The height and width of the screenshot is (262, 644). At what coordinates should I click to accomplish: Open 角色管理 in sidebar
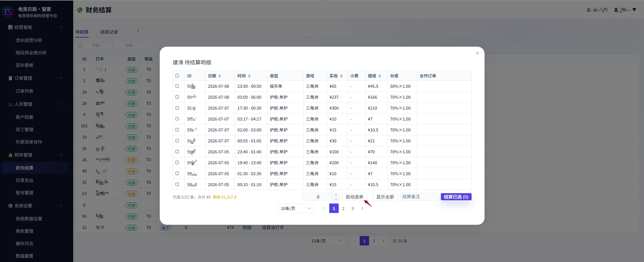coord(25,231)
